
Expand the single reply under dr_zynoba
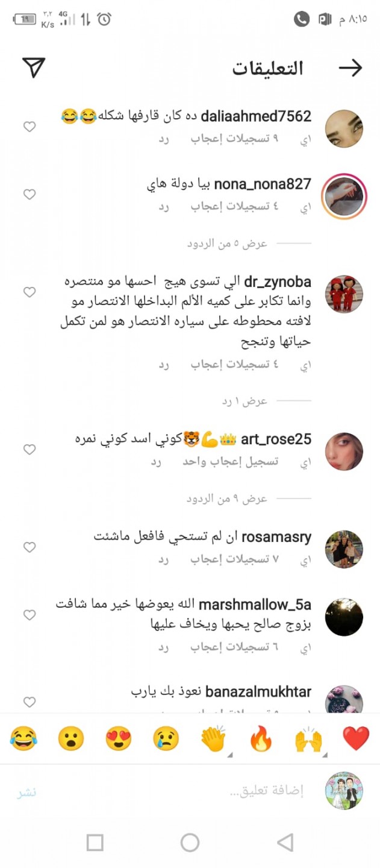coord(245,401)
